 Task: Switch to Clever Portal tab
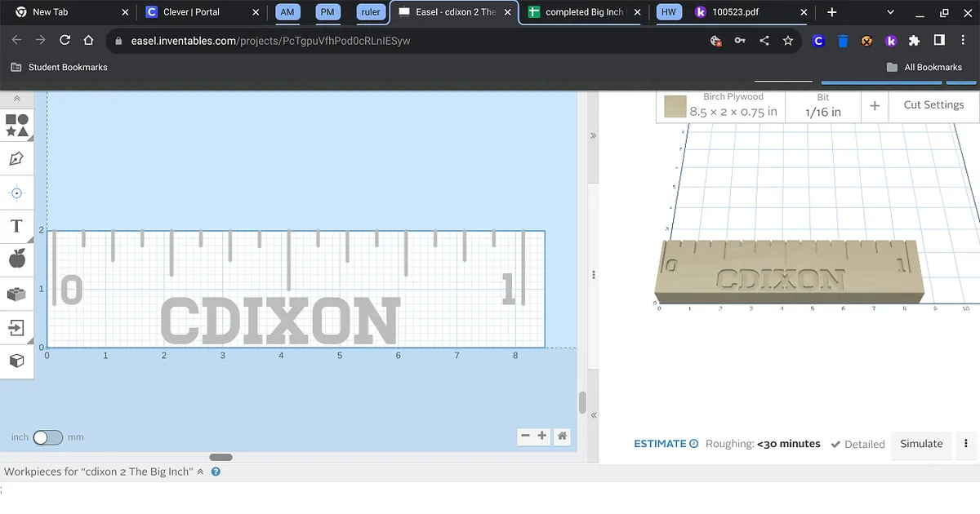[x=192, y=12]
